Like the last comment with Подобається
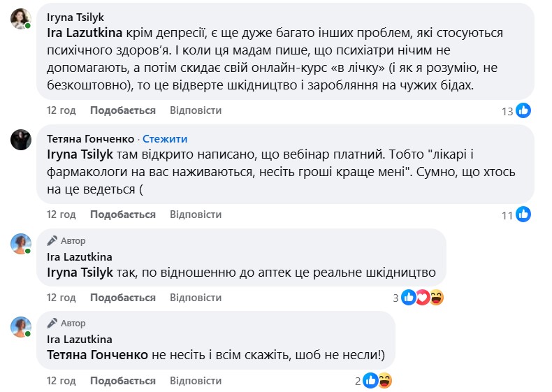552x392 pixels. pyautogui.click(x=122, y=381)
